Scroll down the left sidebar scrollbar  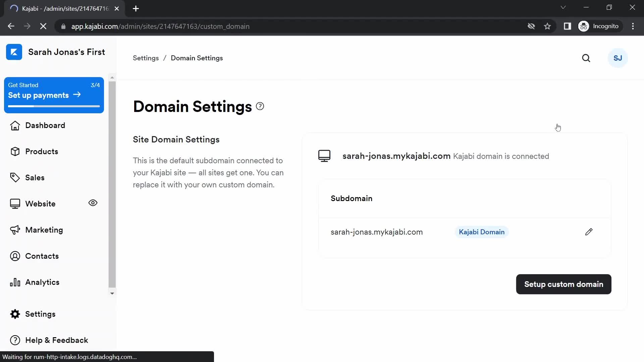pyautogui.click(x=112, y=293)
